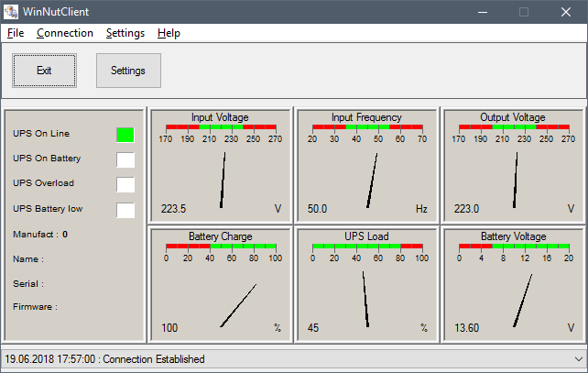Expand the connection log dropdown arrow
The height and width of the screenshot is (373, 588).
(577, 359)
